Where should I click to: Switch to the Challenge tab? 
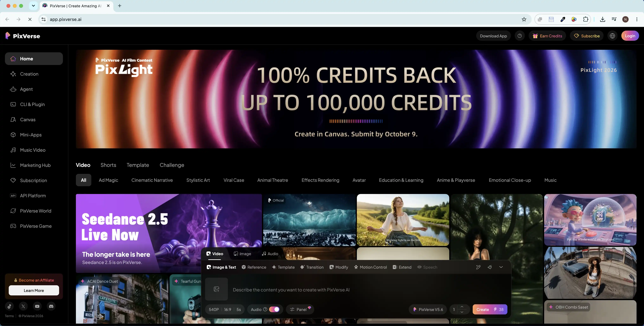[x=172, y=165]
